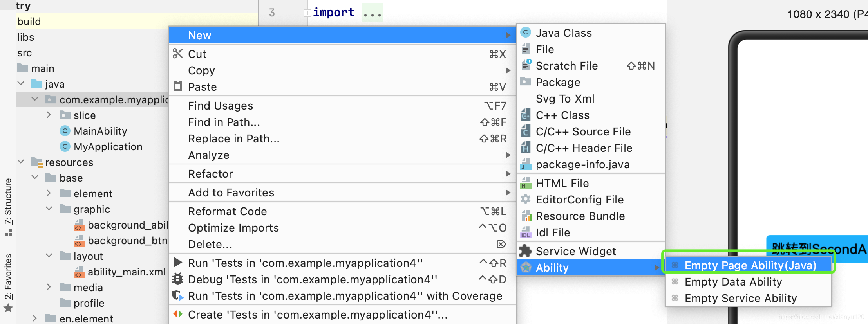868x324 pixels.
Task: Expand the slice package folder
Action: pos(49,115)
